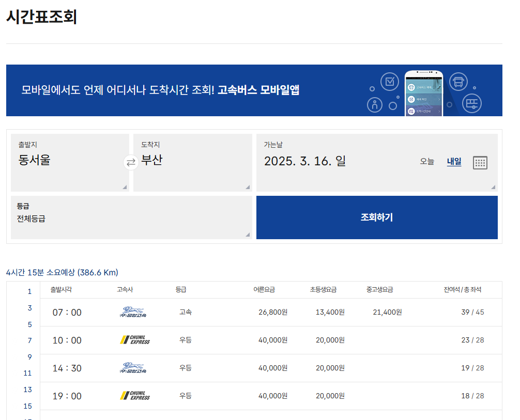The height and width of the screenshot is (420, 520).
Task: Click the 초등생요금 column header
Action: (x=324, y=290)
